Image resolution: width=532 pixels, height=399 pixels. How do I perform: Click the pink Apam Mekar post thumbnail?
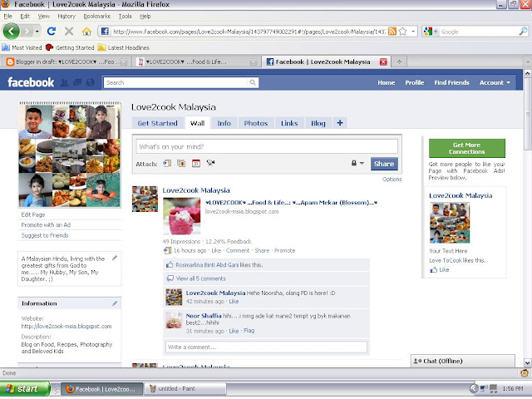(181, 216)
